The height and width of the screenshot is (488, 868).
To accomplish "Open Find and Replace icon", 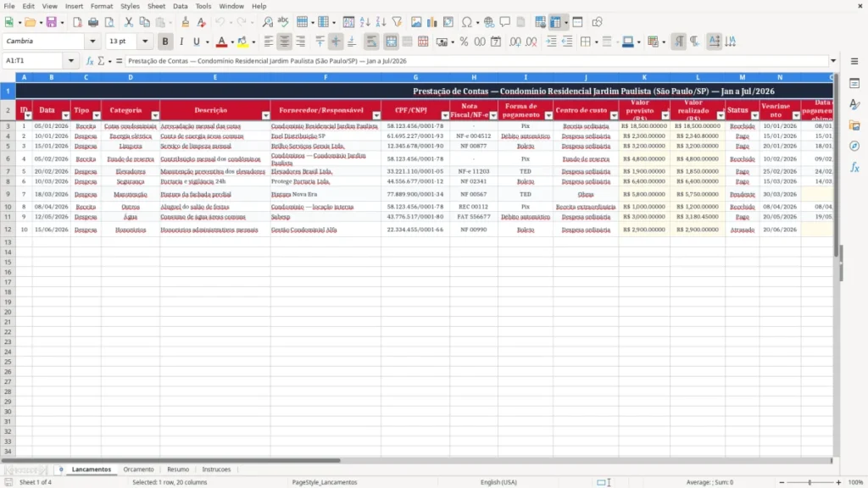I will (267, 22).
